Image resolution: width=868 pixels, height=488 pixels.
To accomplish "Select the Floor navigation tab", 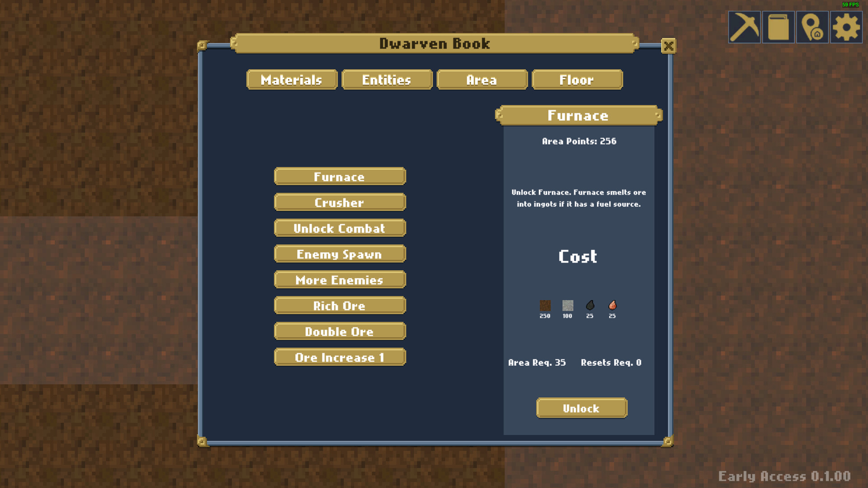I will tap(576, 80).
